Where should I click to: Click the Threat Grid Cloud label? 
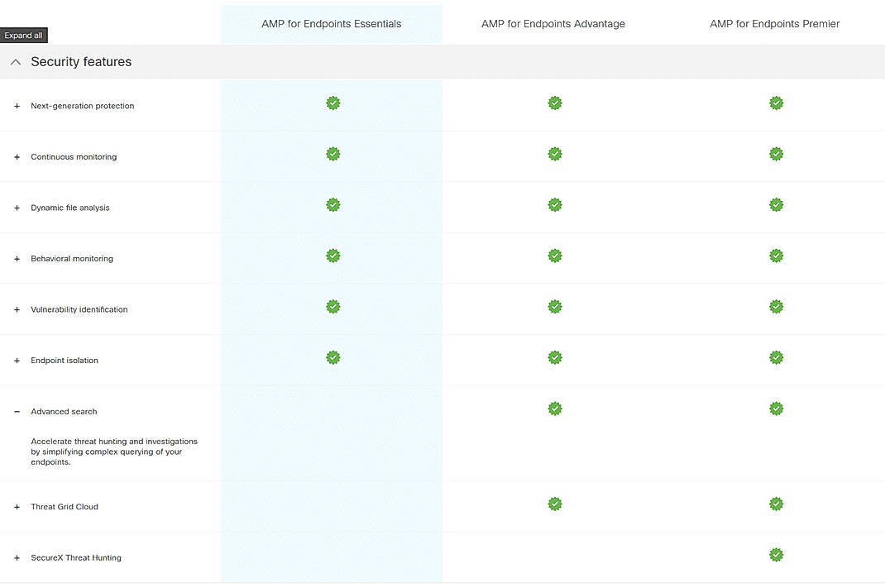[x=65, y=507]
